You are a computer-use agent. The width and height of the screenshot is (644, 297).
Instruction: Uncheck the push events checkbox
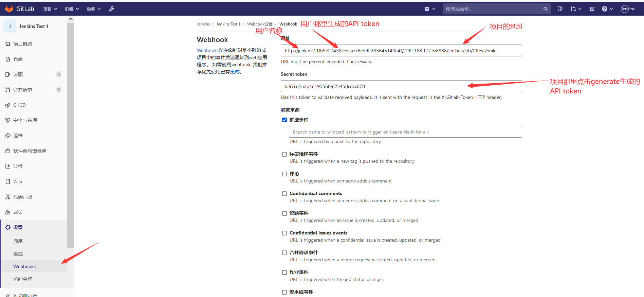click(x=284, y=120)
